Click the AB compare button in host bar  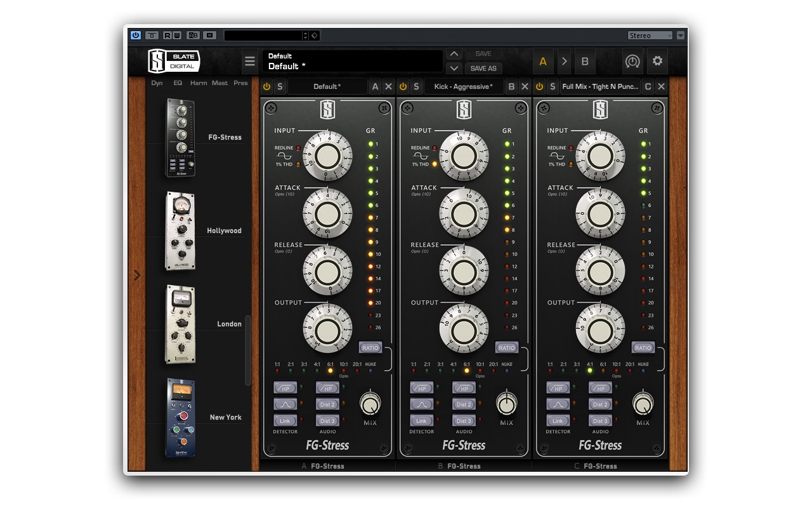point(193,36)
